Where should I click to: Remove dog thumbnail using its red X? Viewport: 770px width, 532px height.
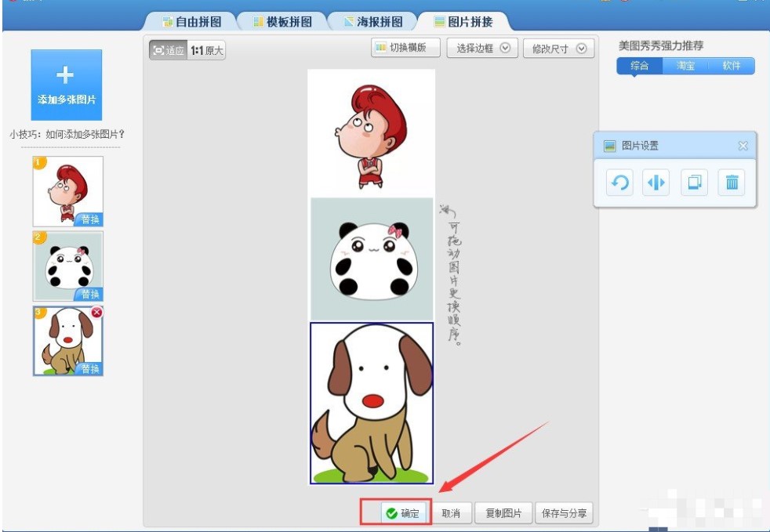point(97,312)
